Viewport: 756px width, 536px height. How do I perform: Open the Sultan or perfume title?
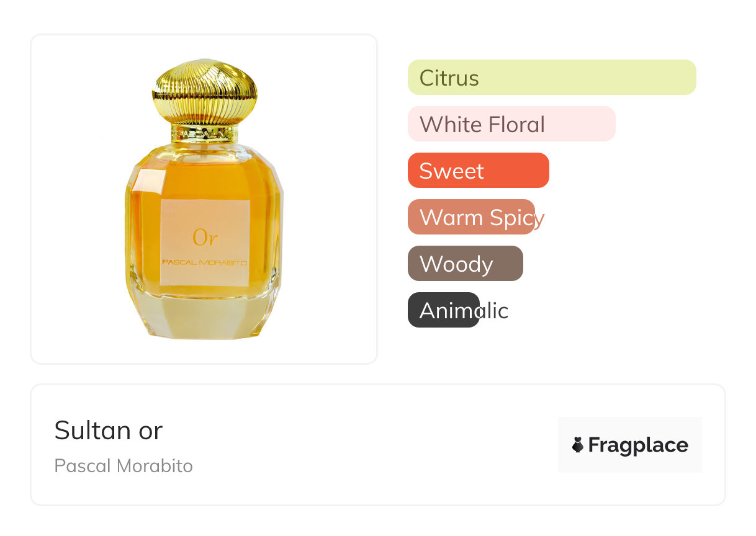click(x=108, y=430)
